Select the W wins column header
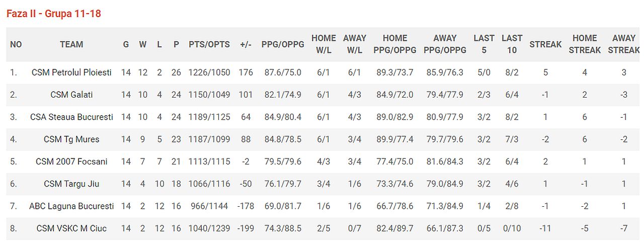 click(143, 44)
